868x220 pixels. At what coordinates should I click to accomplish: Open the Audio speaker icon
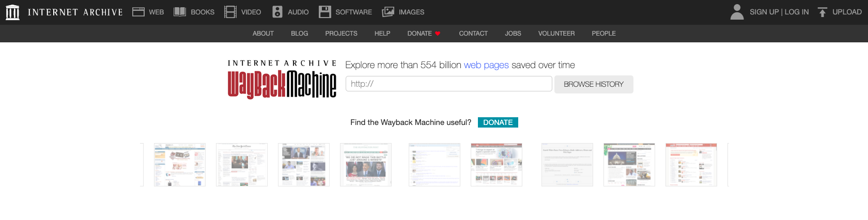click(x=277, y=12)
